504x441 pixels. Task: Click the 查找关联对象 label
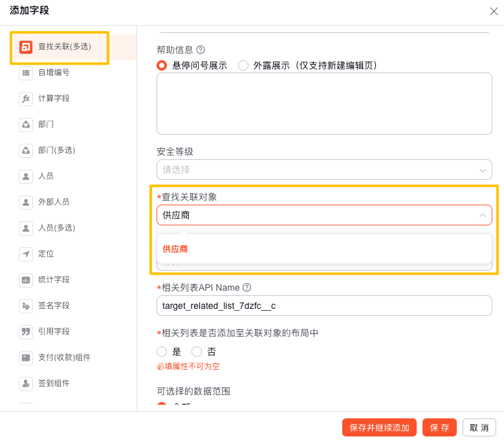pos(189,197)
